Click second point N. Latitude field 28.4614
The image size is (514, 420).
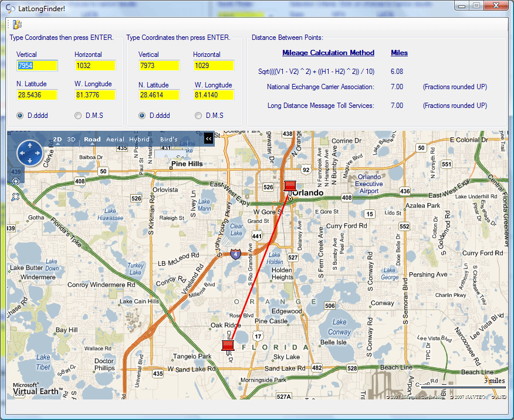159,95
